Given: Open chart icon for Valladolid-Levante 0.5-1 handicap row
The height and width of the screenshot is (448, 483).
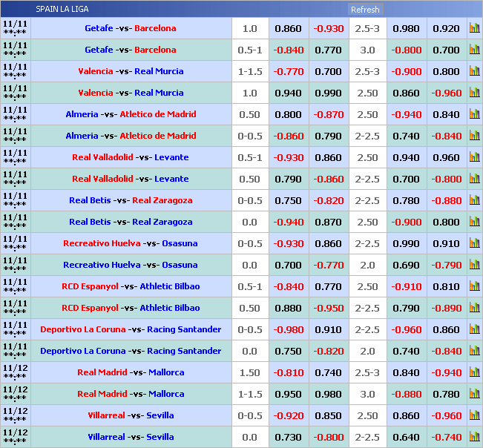Looking at the screenshot, I should (x=474, y=157).
